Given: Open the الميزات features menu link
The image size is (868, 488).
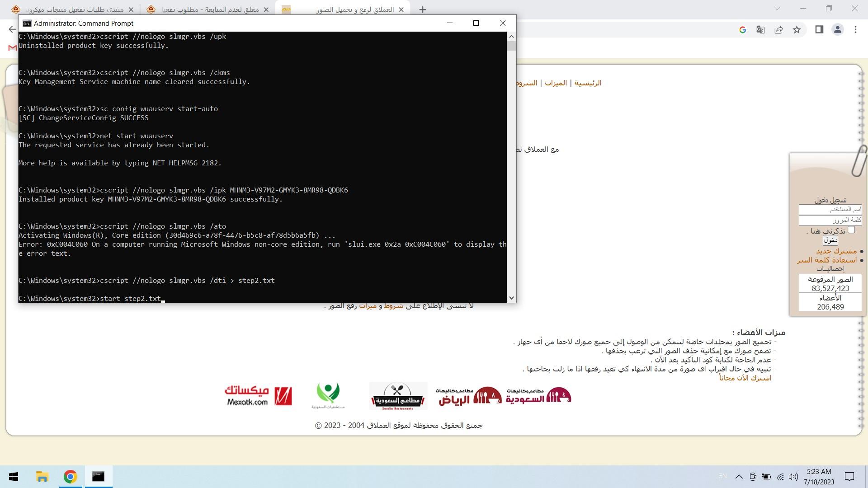Looking at the screenshot, I should pyautogui.click(x=556, y=83).
